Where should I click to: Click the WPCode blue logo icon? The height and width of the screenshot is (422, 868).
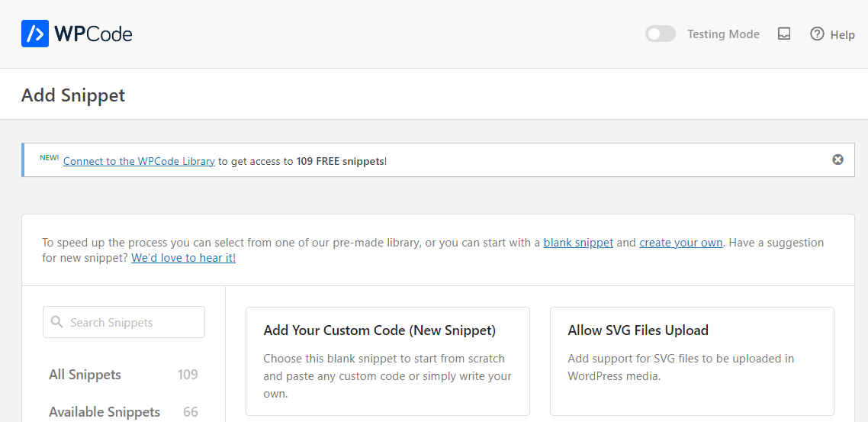pyautogui.click(x=35, y=34)
